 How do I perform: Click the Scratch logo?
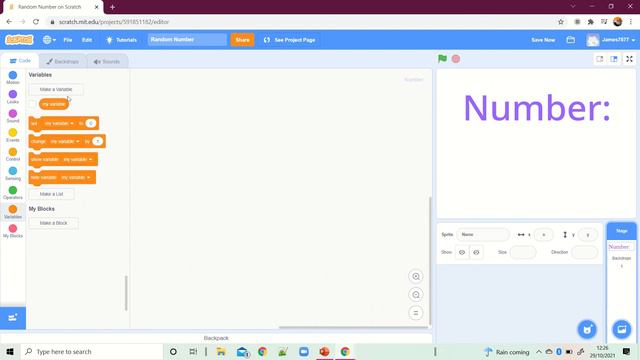click(19, 40)
